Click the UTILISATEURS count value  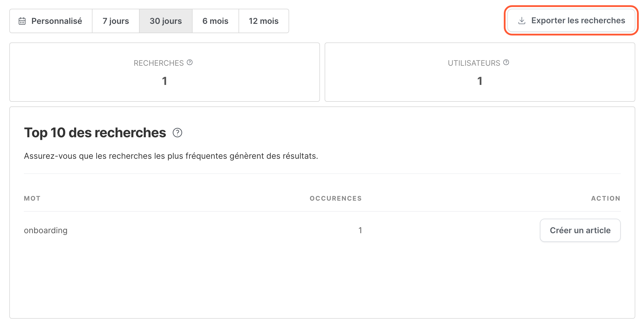click(x=480, y=81)
